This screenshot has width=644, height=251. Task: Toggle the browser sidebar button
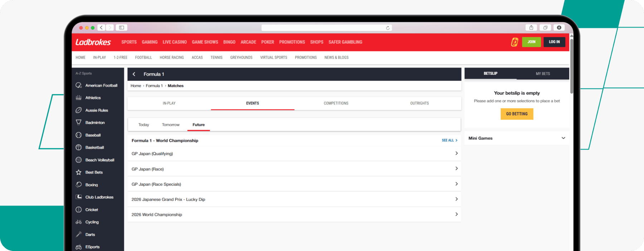pyautogui.click(x=122, y=28)
